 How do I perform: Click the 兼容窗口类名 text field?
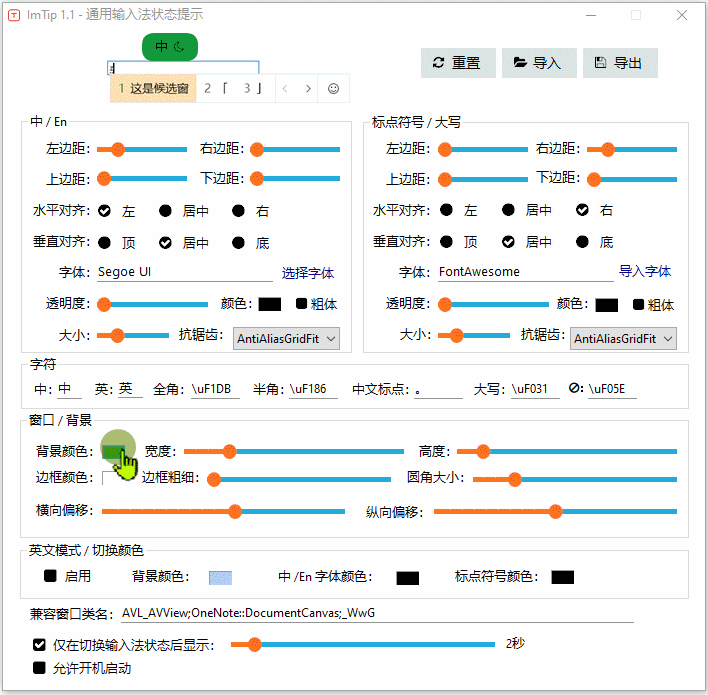376,613
